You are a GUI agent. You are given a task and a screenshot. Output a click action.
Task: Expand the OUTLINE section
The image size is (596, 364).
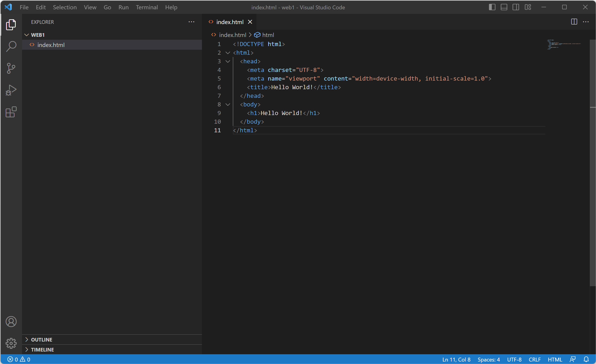(42, 339)
